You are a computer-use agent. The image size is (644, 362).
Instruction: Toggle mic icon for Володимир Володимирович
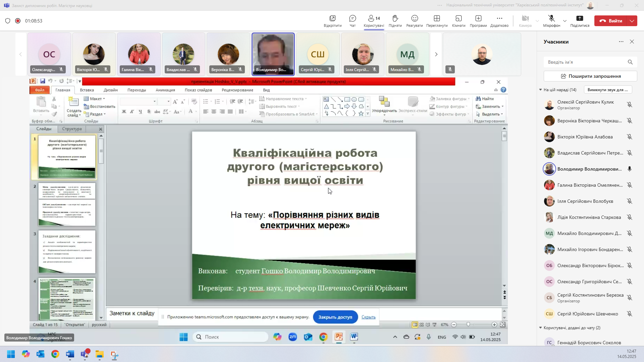tap(630, 169)
